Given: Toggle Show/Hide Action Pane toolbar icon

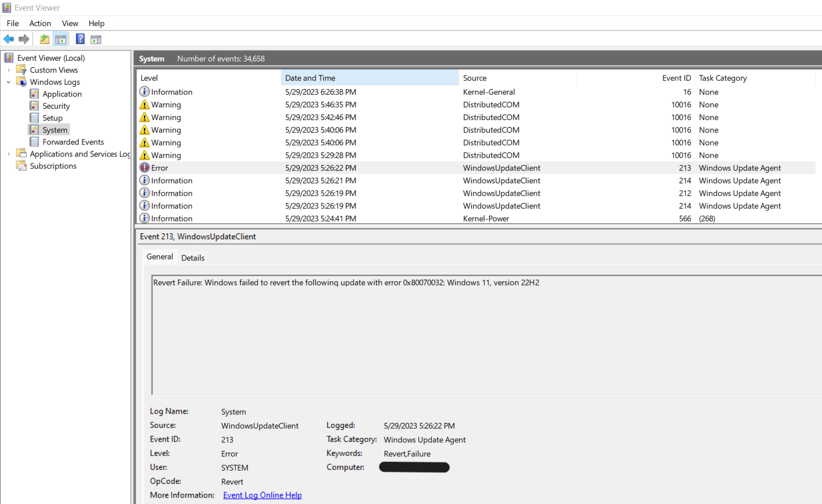Looking at the screenshot, I should point(96,39).
